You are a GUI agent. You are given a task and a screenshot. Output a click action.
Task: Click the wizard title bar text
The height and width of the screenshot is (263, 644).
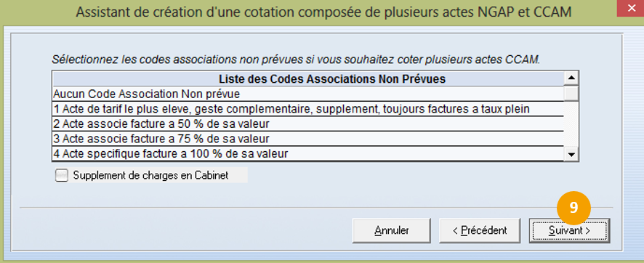point(323,12)
